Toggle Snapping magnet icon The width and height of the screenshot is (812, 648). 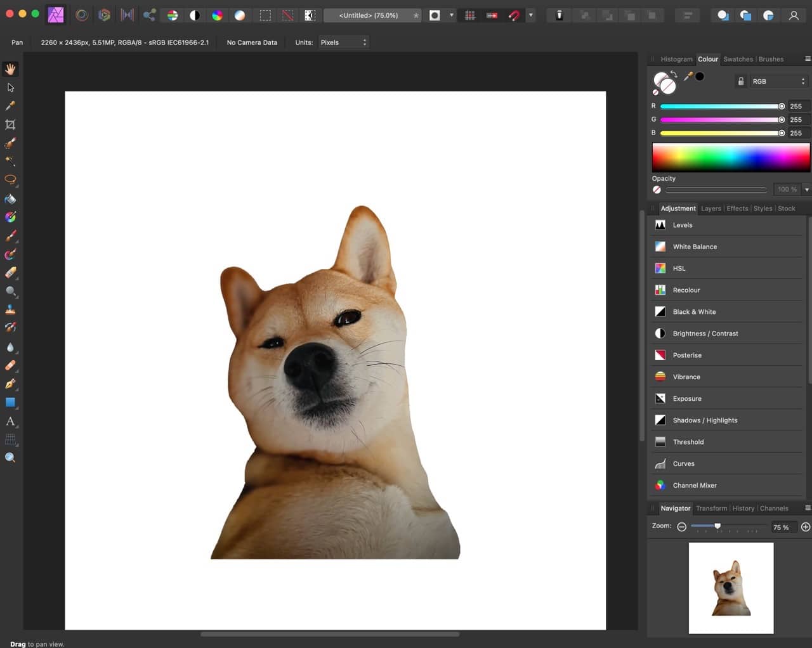tap(514, 15)
